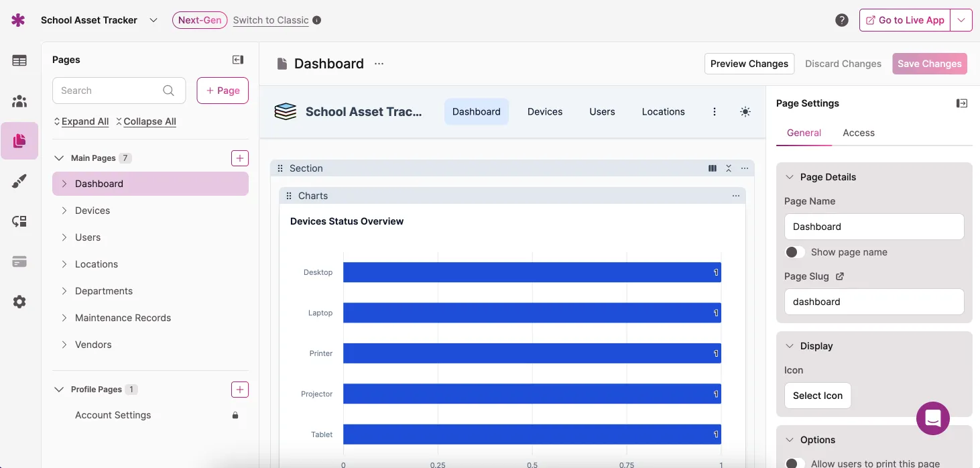Switch to the Access tab

point(858,133)
